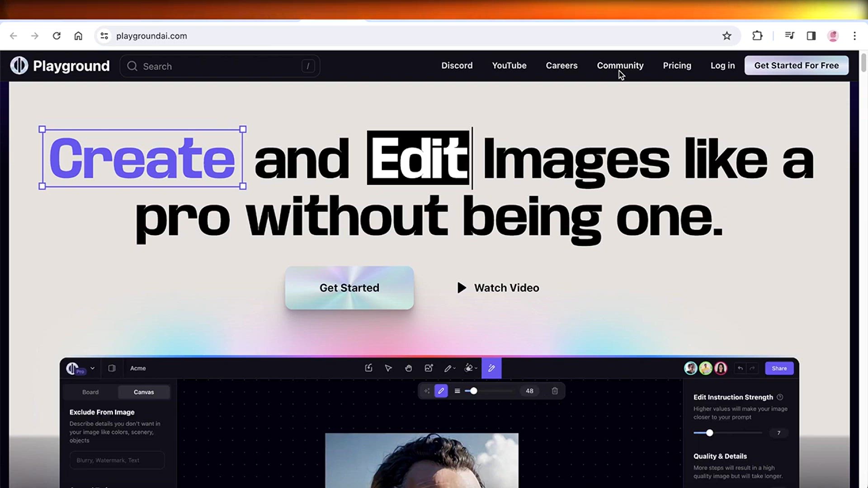Click the Watch Video link
Image resolution: width=868 pixels, height=488 pixels.
tap(498, 288)
